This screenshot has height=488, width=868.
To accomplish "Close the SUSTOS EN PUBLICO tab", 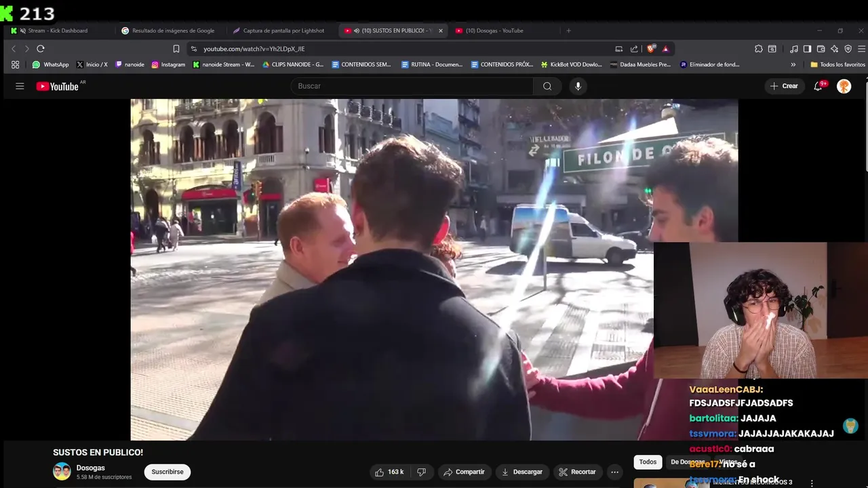I will 440,30.
